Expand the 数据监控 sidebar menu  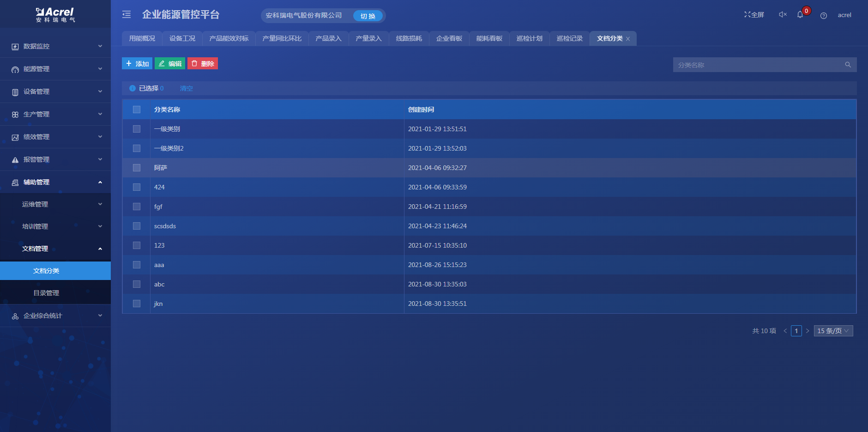(55, 46)
